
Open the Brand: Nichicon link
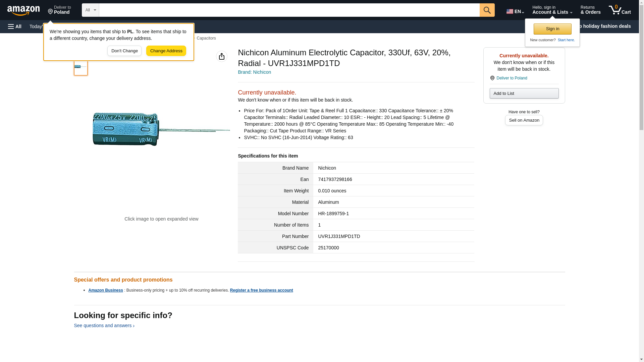(254, 72)
